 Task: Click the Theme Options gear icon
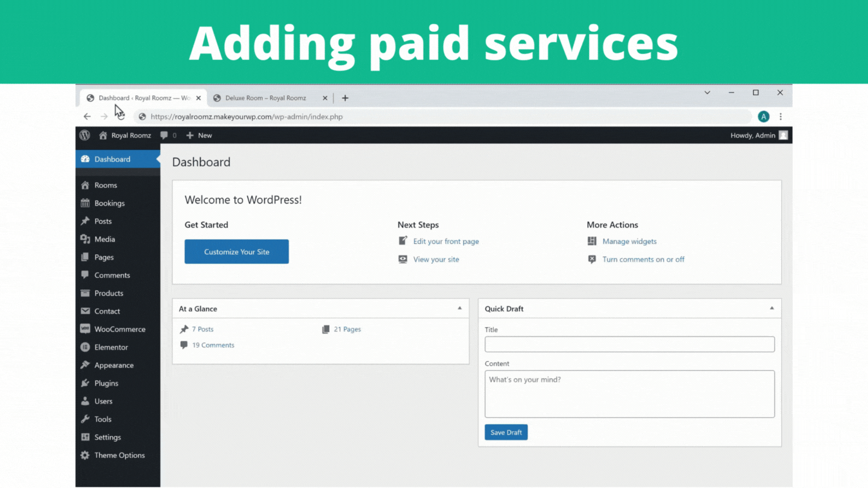pos(85,455)
